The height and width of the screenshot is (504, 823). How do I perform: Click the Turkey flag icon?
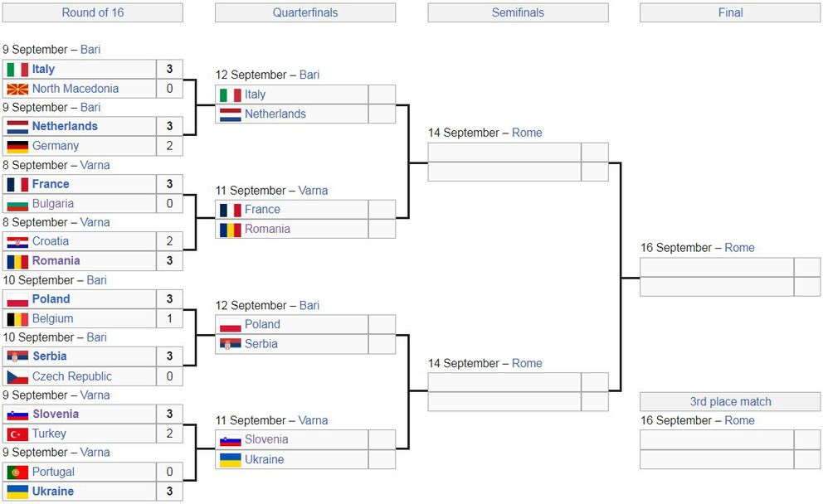pos(17,434)
